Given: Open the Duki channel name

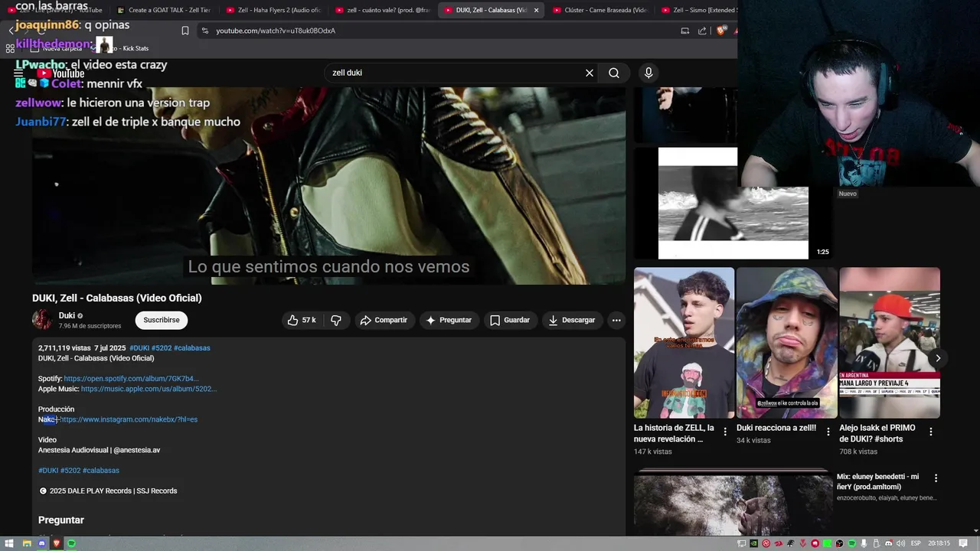Looking at the screenshot, I should pos(67,315).
